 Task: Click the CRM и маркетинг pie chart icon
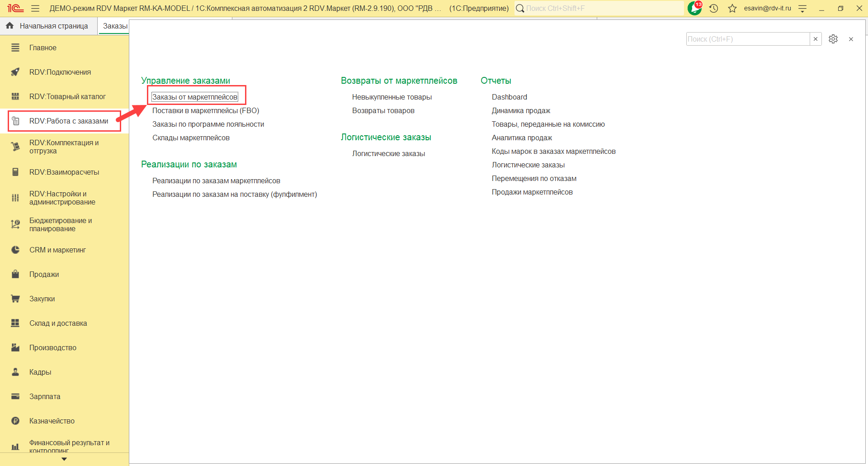tap(15, 250)
